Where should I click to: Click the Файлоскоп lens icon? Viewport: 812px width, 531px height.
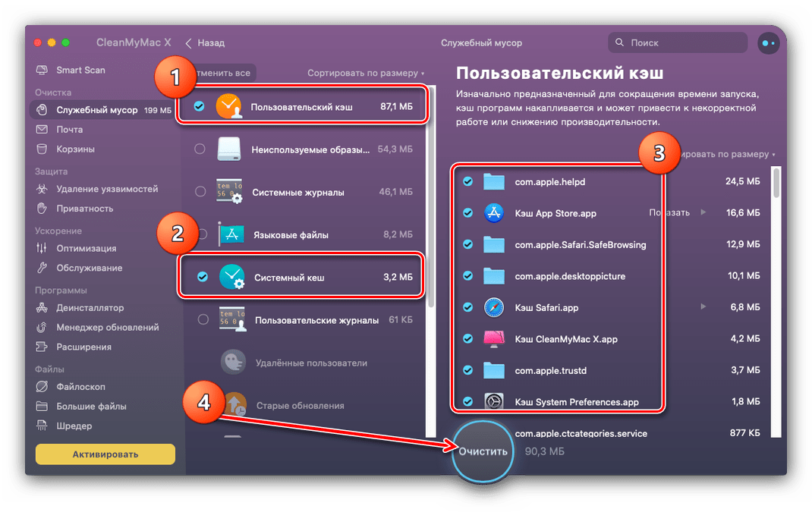(x=42, y=387)
